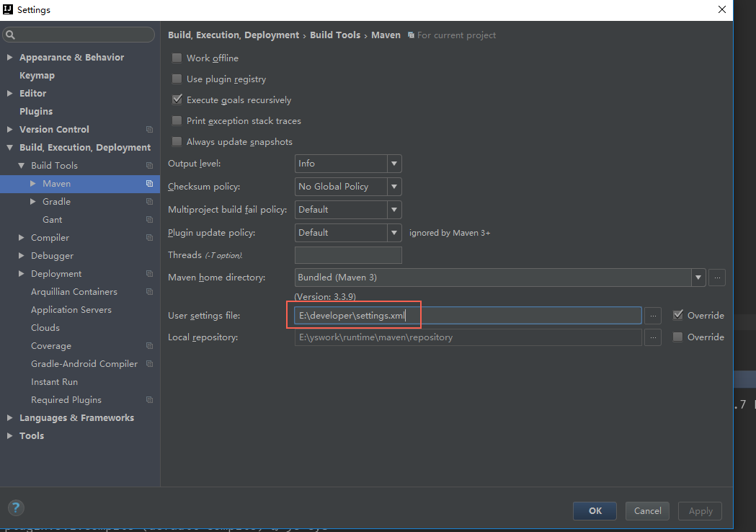This screenshot has height=532, width=756.
Task: Expand Version Control node arrow
Action: pos(9,129)
